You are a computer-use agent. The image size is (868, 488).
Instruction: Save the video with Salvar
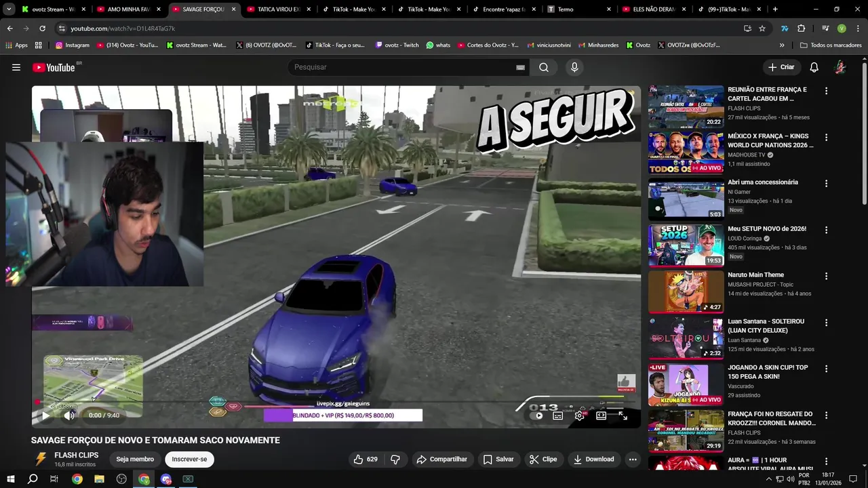[x=498, y=459]
